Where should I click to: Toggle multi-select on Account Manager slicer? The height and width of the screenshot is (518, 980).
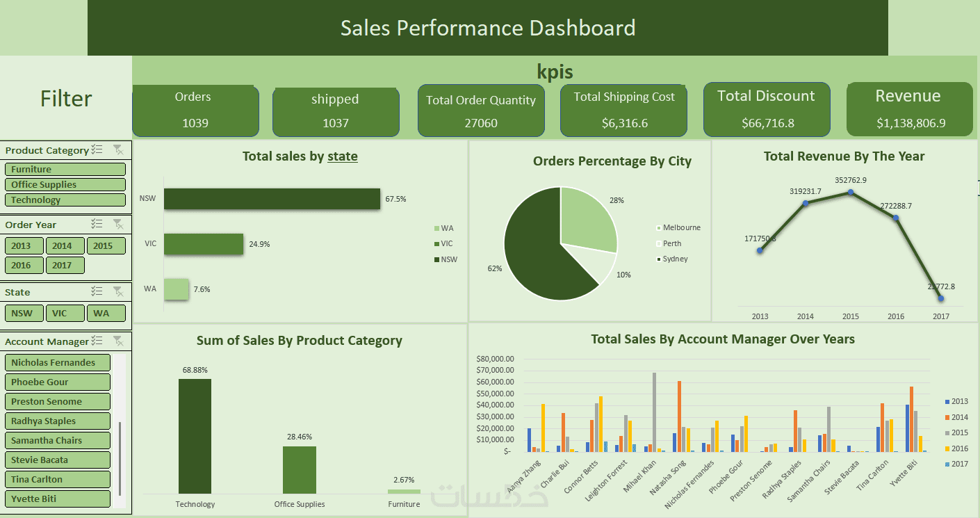[x=97, y=341]
